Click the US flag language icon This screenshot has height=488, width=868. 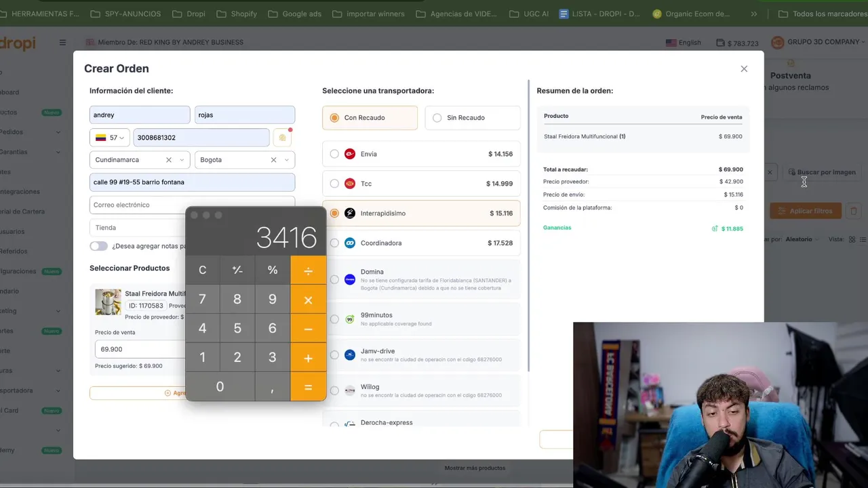tap(671, 43)
